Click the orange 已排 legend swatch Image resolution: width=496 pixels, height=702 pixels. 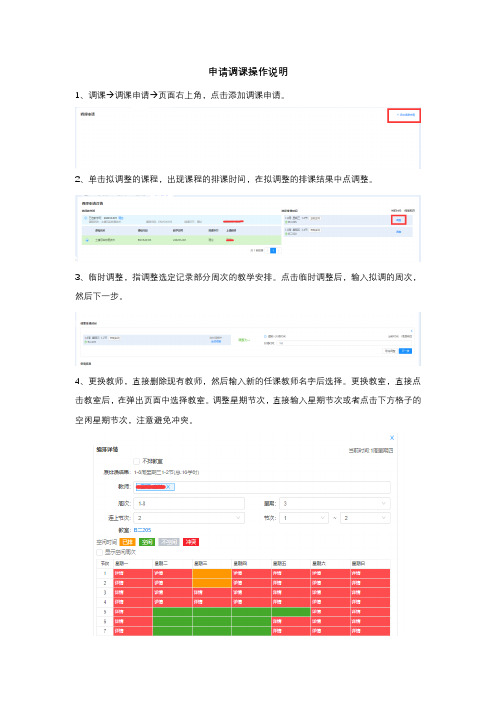tap(128, 542)
